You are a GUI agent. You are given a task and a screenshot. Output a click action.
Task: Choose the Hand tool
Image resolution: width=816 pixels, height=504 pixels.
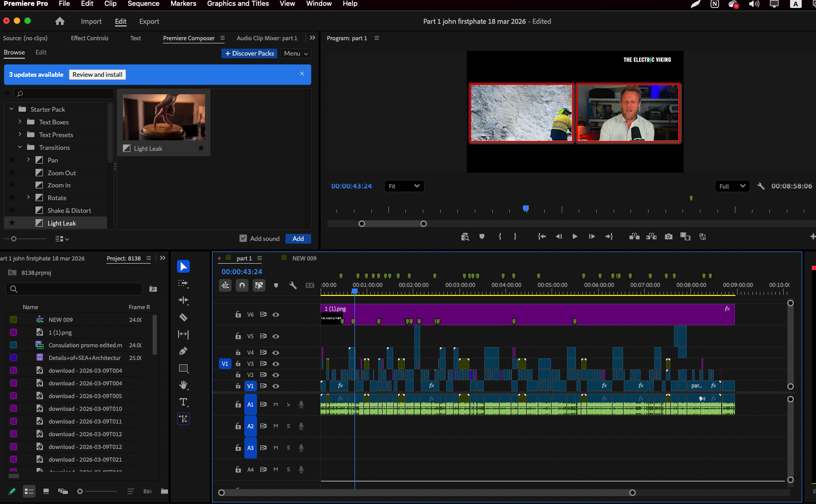coord(183,385)
